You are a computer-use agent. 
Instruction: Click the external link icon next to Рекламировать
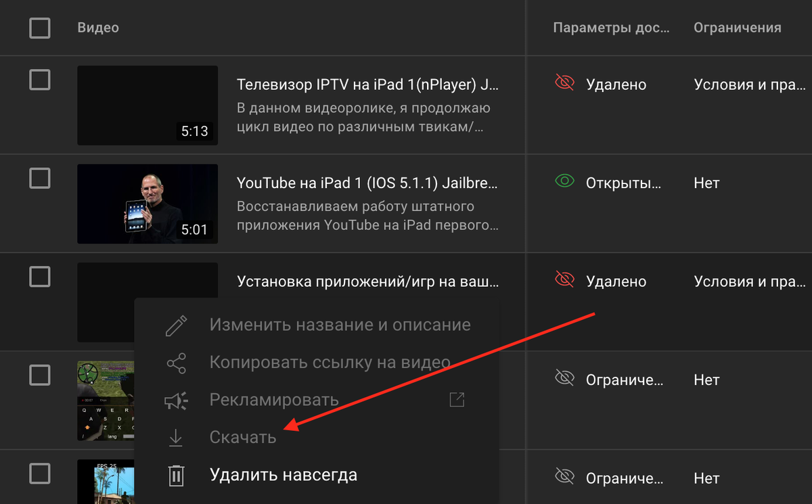click(457, 400)
